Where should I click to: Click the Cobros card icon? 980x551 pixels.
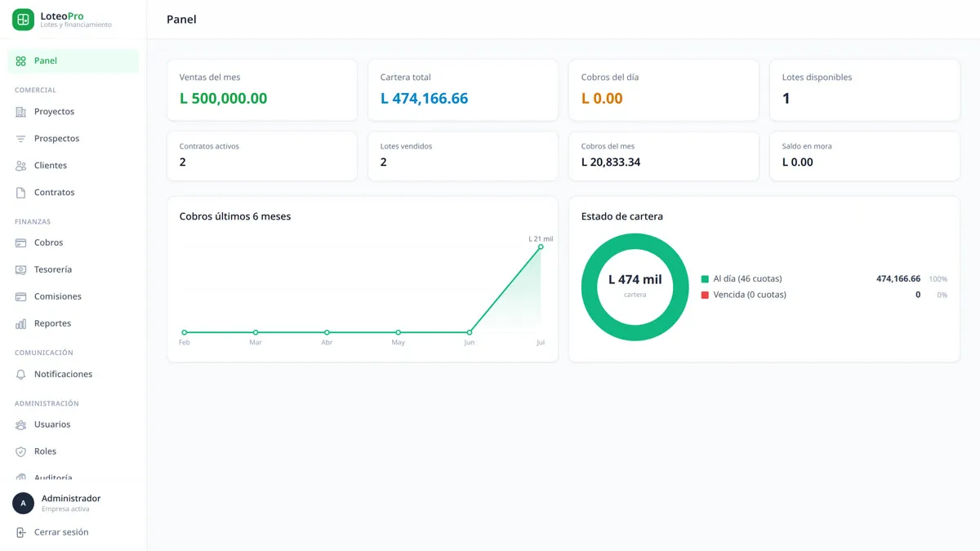coord(21,243)
